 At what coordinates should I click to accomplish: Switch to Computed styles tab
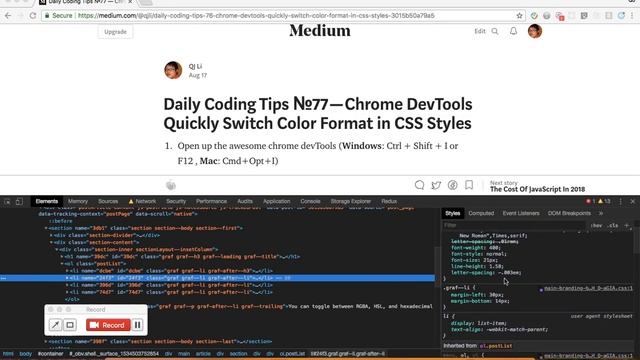(481, 213)
